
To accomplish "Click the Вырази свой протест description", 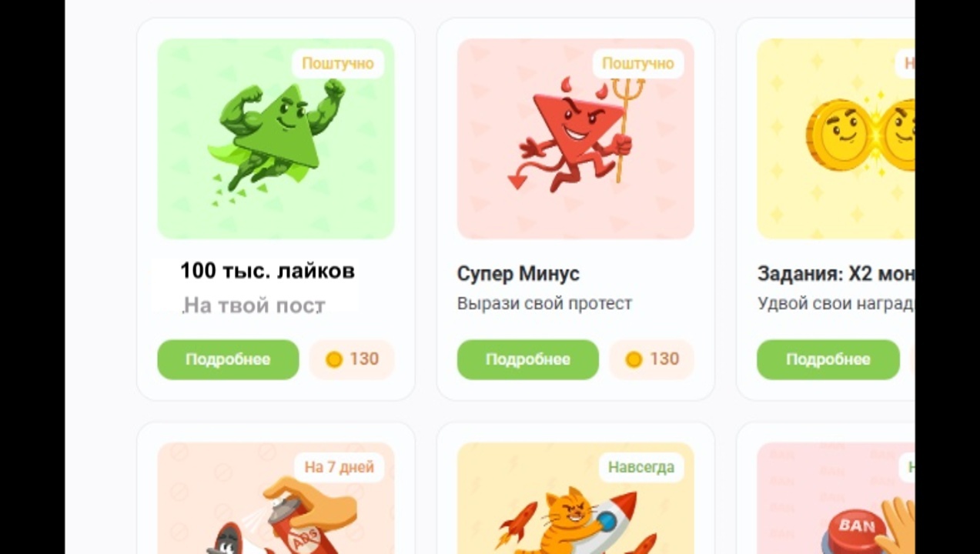I will pyautogui.click(x=545, y=303).
